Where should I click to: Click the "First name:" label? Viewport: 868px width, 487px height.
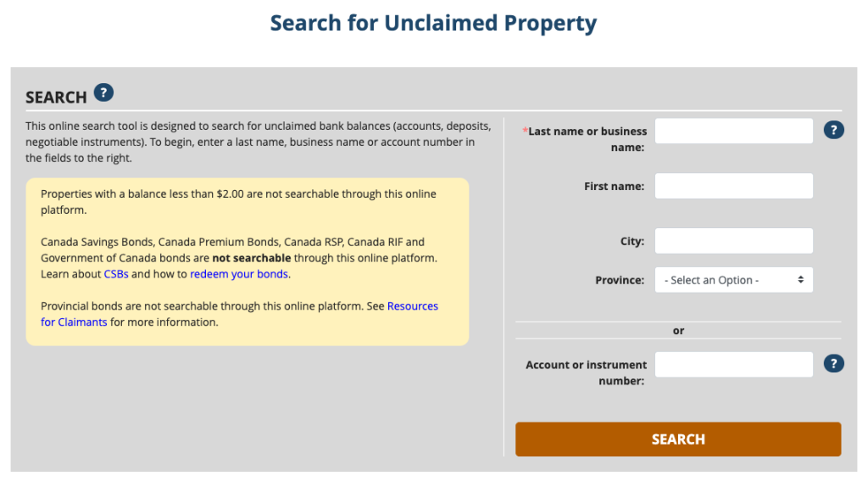tap(614, 186)
